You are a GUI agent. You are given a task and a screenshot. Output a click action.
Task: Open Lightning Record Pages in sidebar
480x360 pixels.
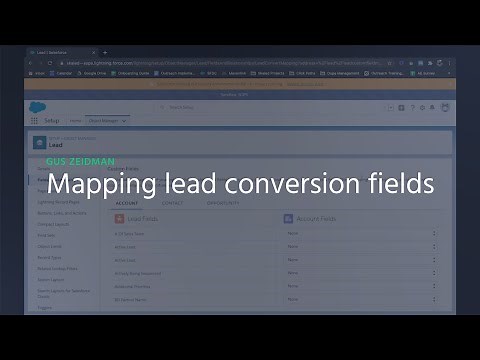point(58,202)
